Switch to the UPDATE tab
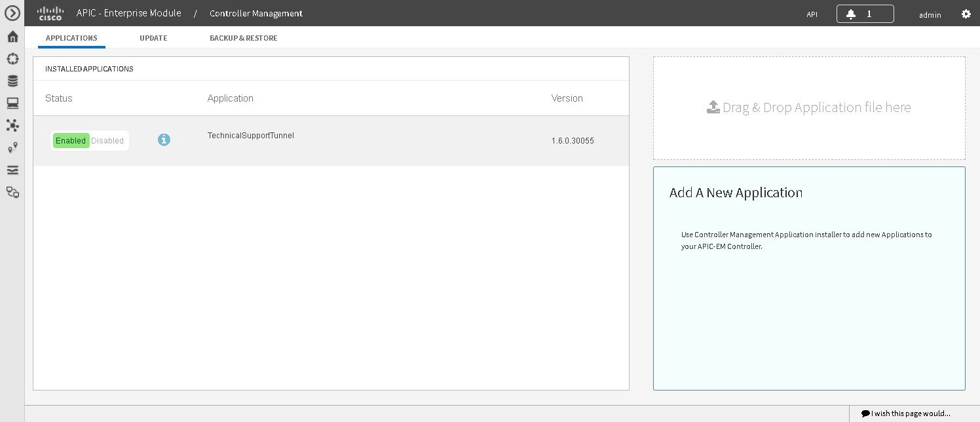 tap(153, 38)
